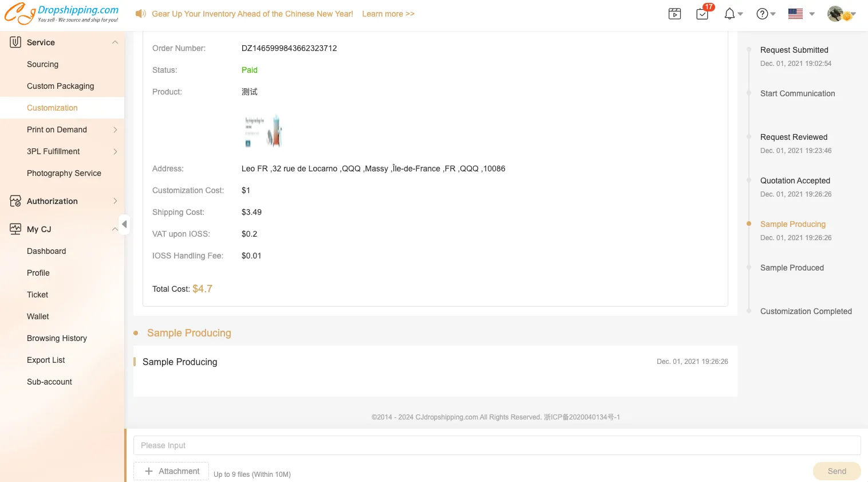868x482 pixels.
Task: Click the user avatar profile picture
Action: tap(837, 14)
